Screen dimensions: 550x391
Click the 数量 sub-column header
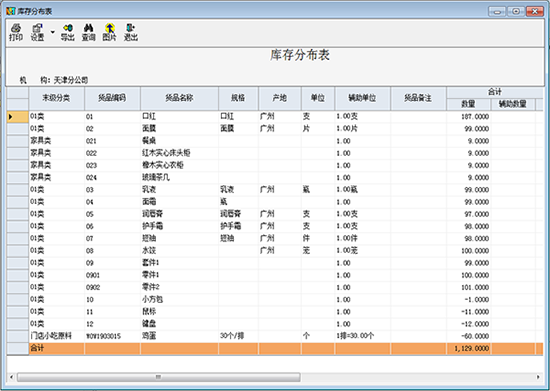468,104
